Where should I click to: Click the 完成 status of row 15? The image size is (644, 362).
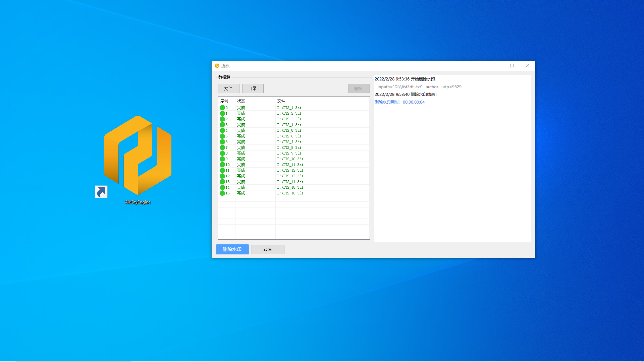241,193
